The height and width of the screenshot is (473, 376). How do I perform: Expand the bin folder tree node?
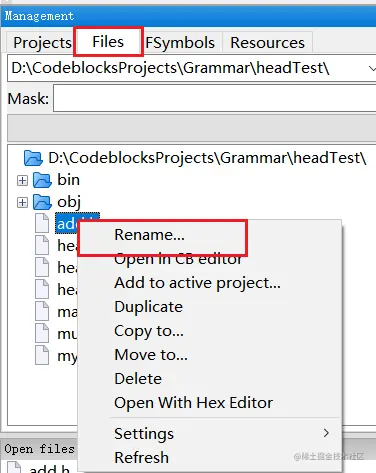point(22,180)
